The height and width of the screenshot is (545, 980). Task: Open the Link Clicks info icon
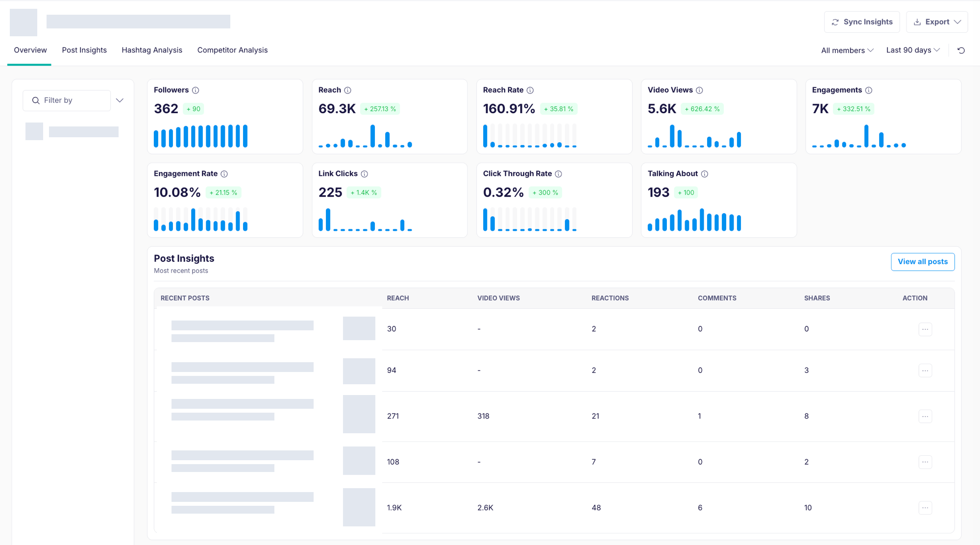[x=364, y=174]
